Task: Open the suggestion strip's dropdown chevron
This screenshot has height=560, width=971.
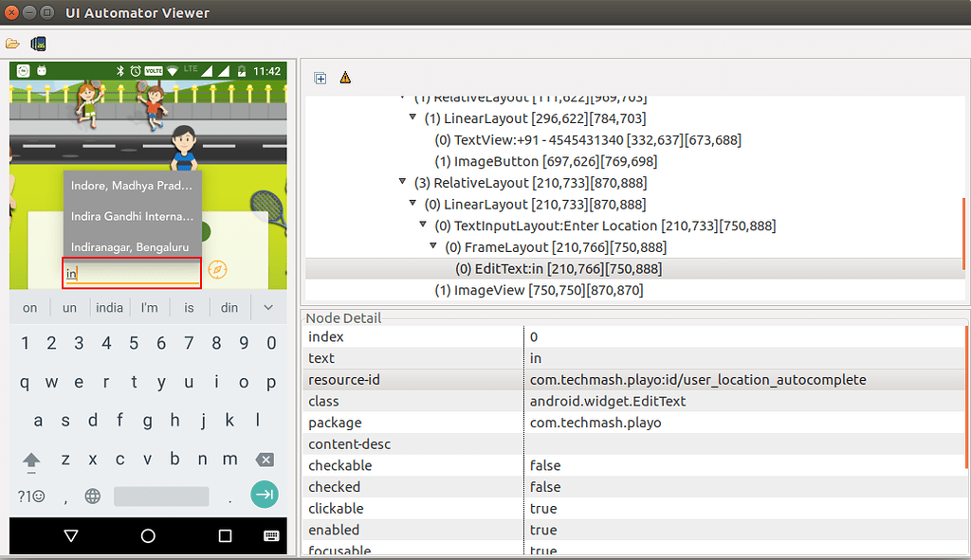Action: [268, 308]
